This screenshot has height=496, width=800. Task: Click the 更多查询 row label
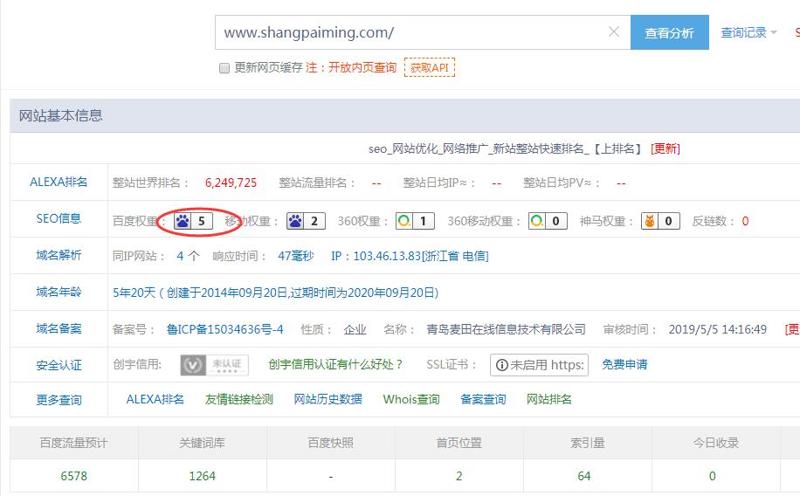59,400
